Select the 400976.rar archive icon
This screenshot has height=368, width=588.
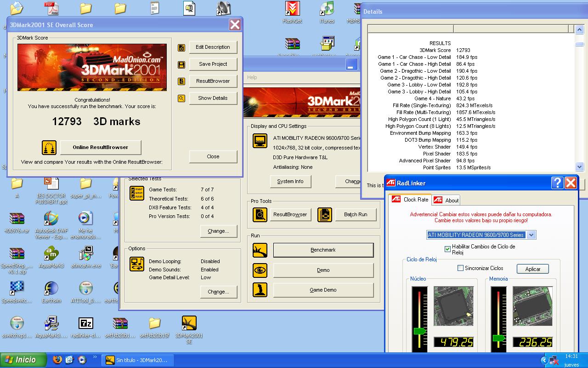pos(17,222)
